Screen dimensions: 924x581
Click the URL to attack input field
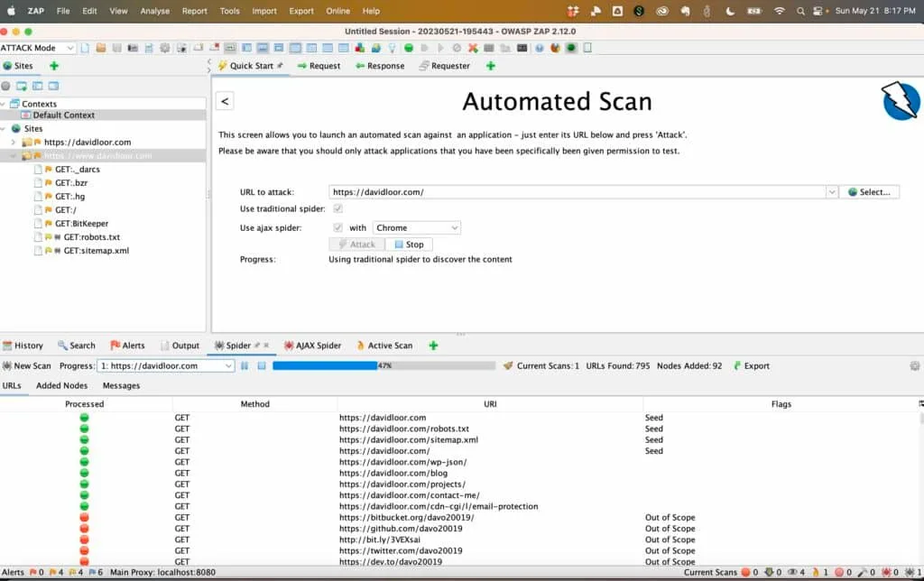(577, 192)
